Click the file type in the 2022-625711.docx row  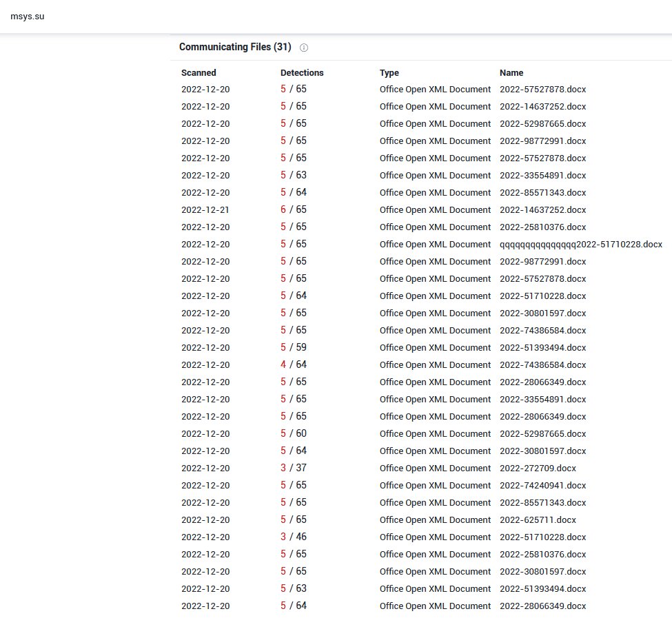[x=435, y=520]
